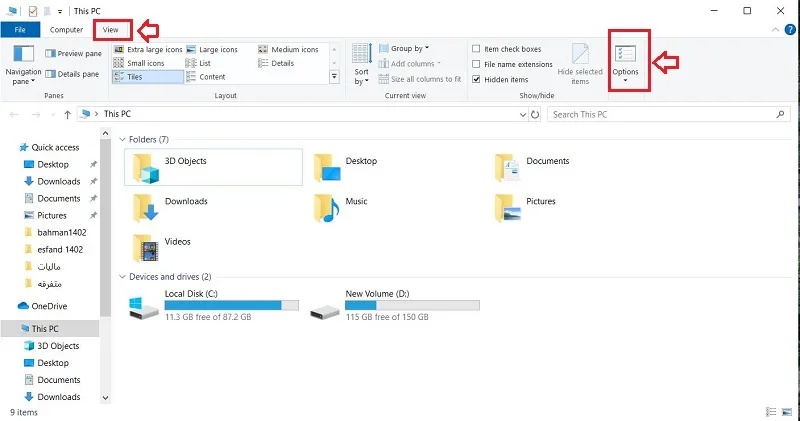Image resolution: width=800 pixels, height=421 pixels.
Task: Open the Options folder settings icon
Action: 625,54
